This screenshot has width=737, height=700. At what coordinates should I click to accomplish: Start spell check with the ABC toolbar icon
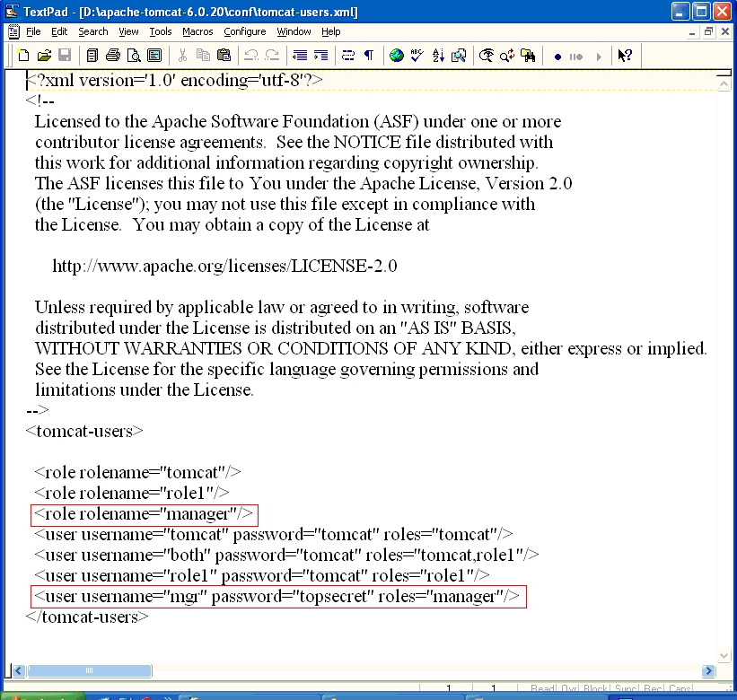[416, 55]
